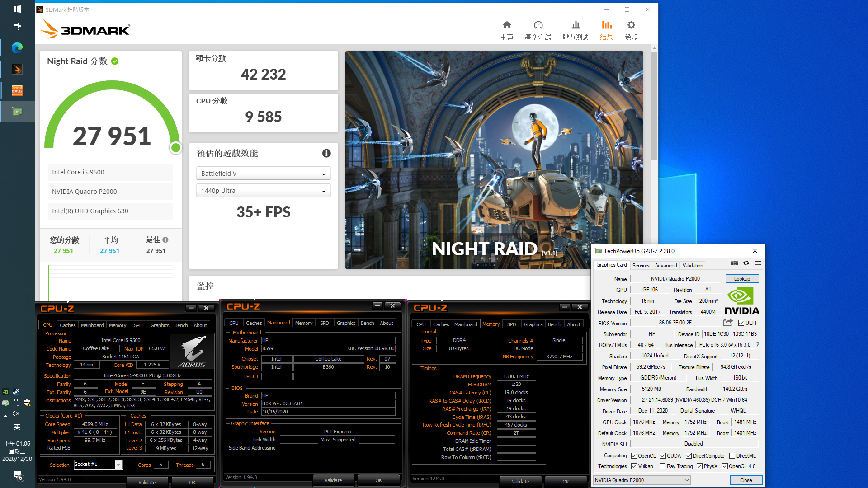Image resolution: width=868 pixels, height=488 pixels.
Task: Click Validate in the right CPU-Z window
Action: click(x=520, y=482)
